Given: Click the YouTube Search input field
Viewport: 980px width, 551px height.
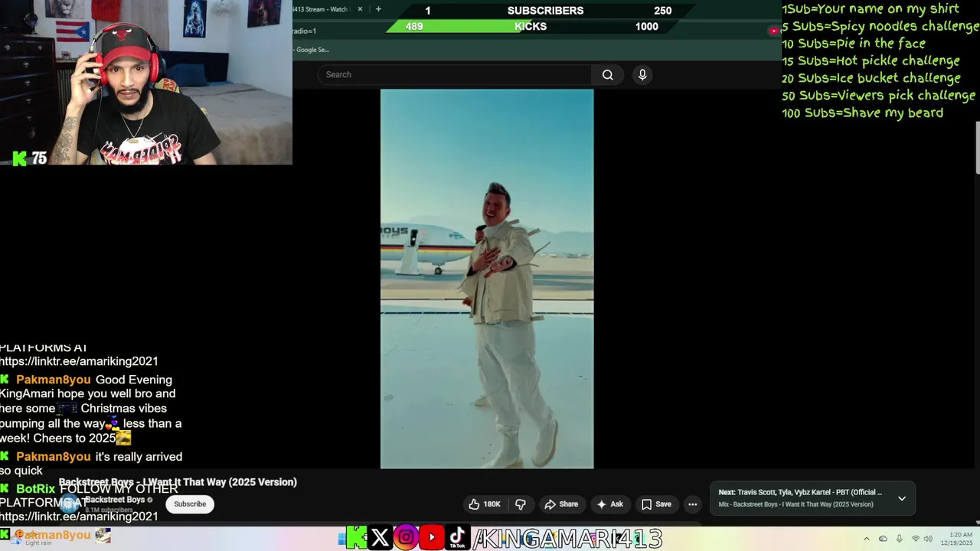Looking at the screenshot, I should pos(454,74).
